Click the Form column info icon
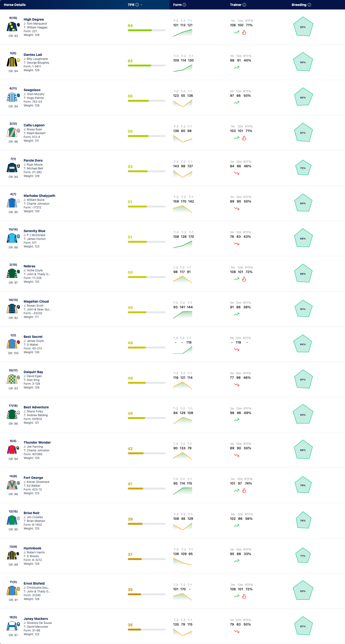The height and width of the screenshot is (644, 345). click(184, 5)
